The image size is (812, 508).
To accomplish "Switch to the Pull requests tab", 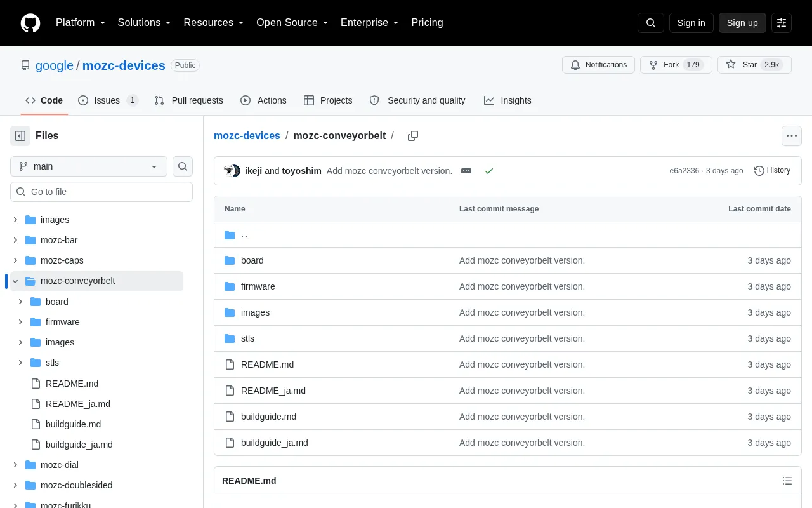I will click(189, 100).
